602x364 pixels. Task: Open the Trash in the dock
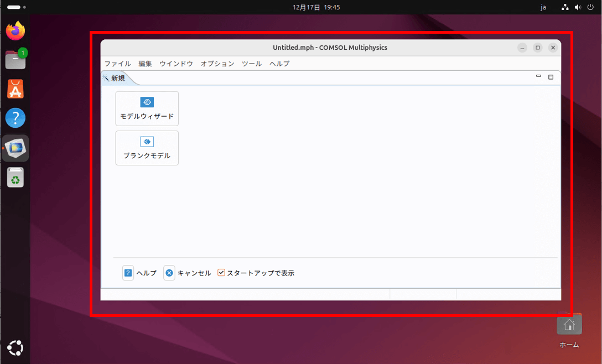click(15, 178)
